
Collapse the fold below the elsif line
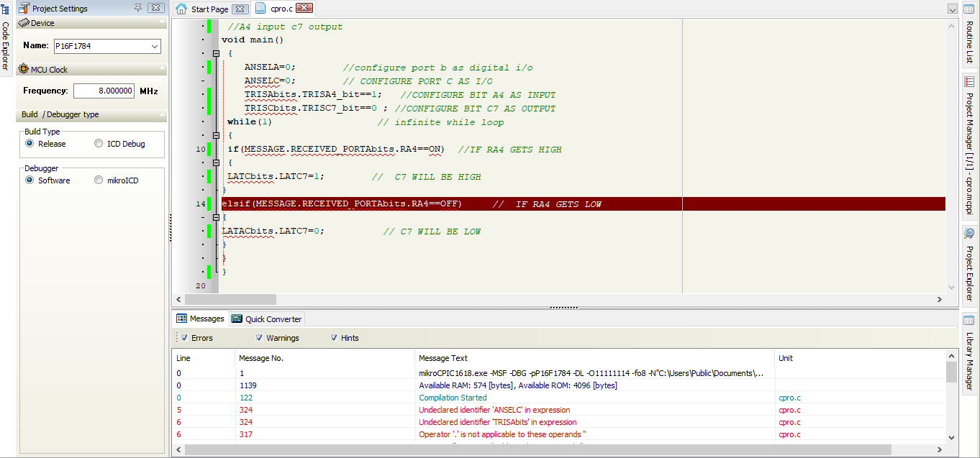216,218
